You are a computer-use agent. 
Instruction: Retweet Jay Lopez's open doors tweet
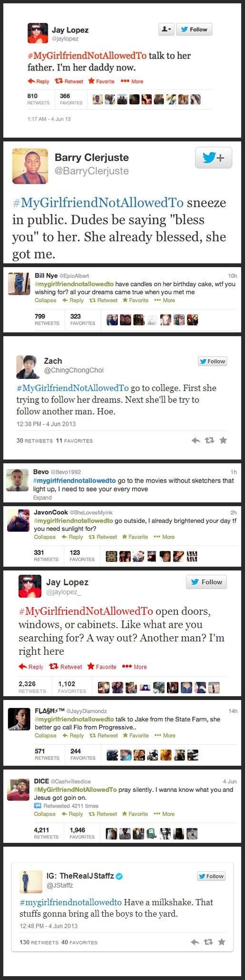point(66,667)
